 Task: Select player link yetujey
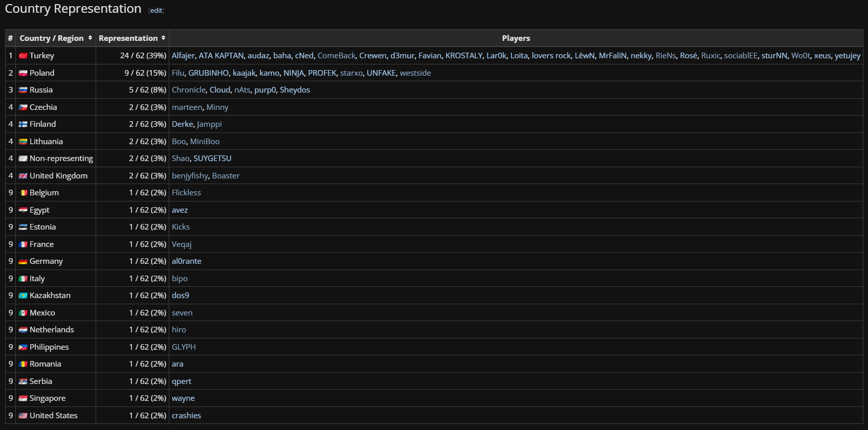[847, 56]
